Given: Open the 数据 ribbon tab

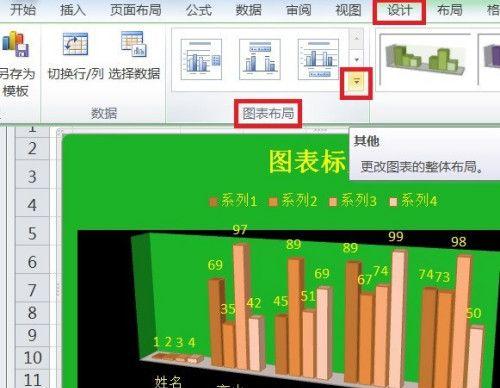Looking at the screenshot, I should [248, 10].
